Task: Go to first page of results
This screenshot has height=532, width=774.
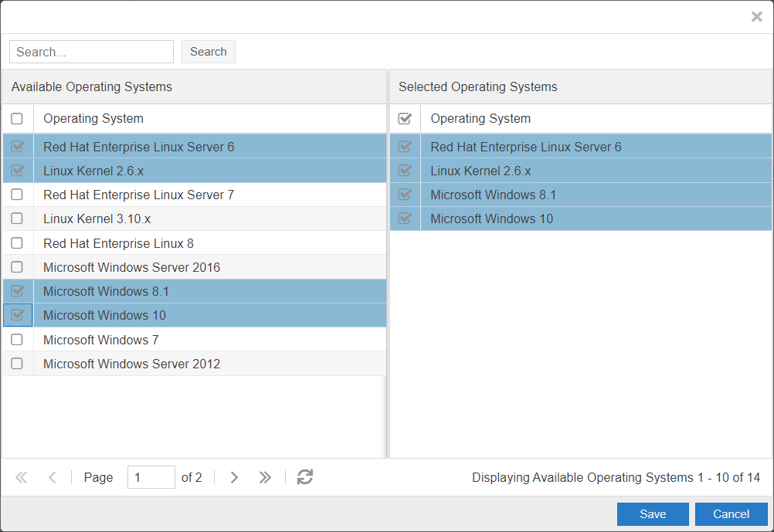Action: [x=22, y=477]
